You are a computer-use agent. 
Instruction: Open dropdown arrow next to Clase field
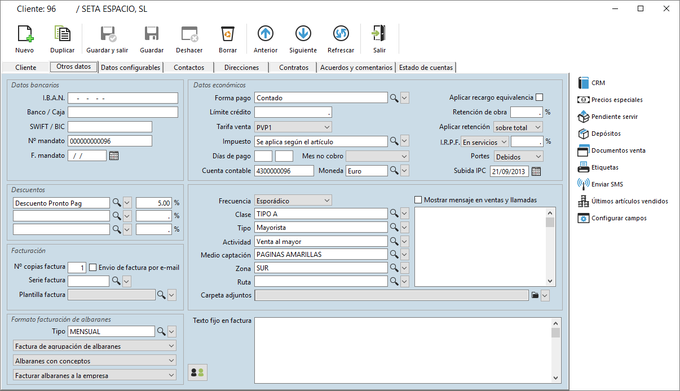point(404,214)
